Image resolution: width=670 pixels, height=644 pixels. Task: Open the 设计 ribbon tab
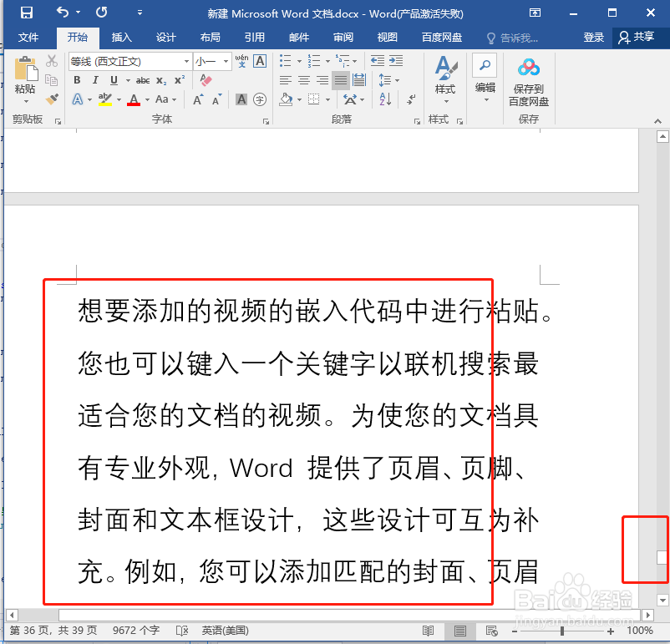(x=165, y=37)
